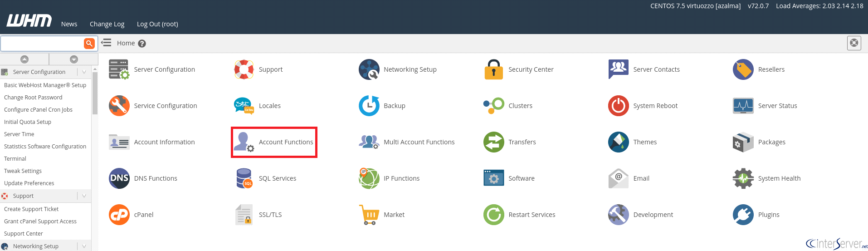This screenshot has height=251, width=868.
Task: Open the cPanel orange icon
Action: [119, 215]
